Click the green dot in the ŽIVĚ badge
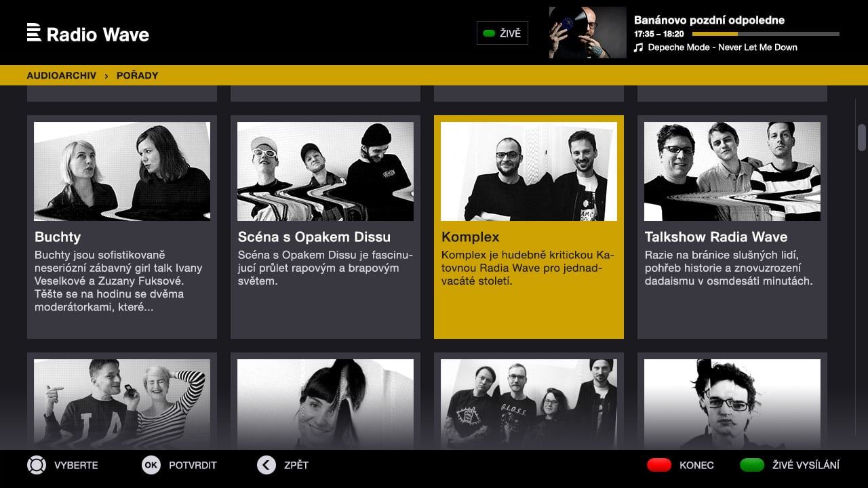Viewport: 868px width, 488px height. coord(488,33)
